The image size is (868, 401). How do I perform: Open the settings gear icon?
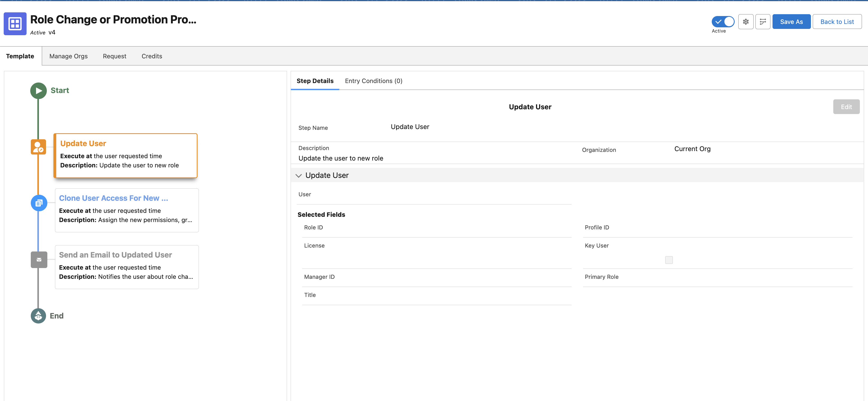tap(745, 22)
